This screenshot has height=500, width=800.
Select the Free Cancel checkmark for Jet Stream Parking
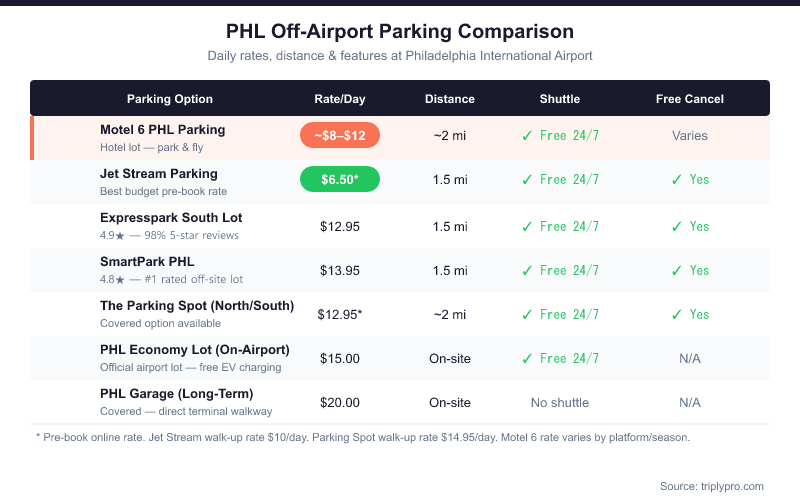(677, 180)
